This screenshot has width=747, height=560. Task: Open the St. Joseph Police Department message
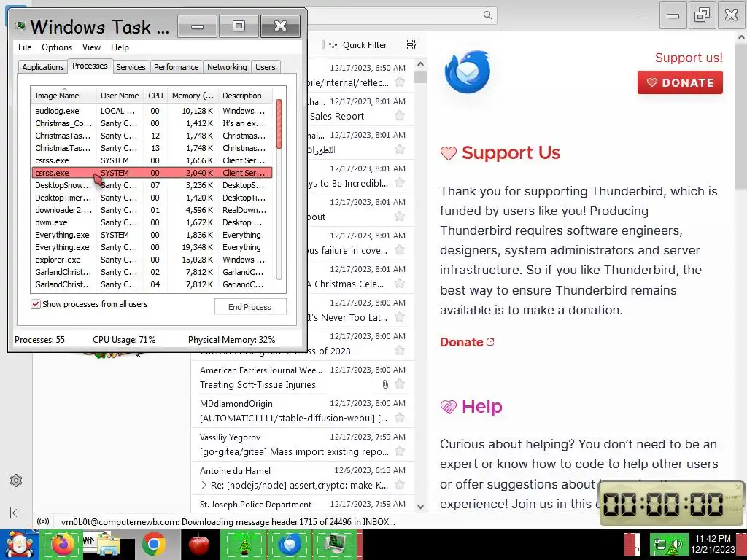pos(303,505)
